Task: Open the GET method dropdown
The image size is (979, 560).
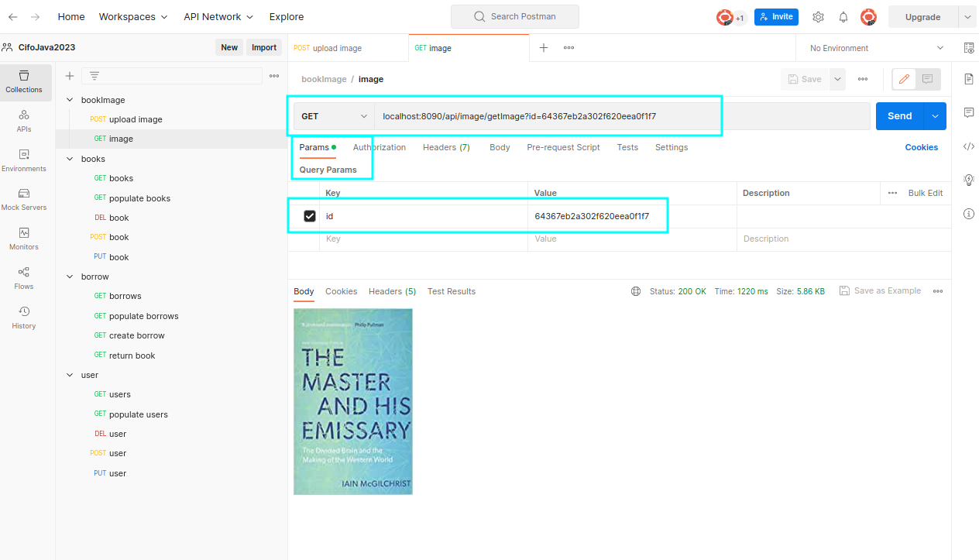Action: coord(334,116)
